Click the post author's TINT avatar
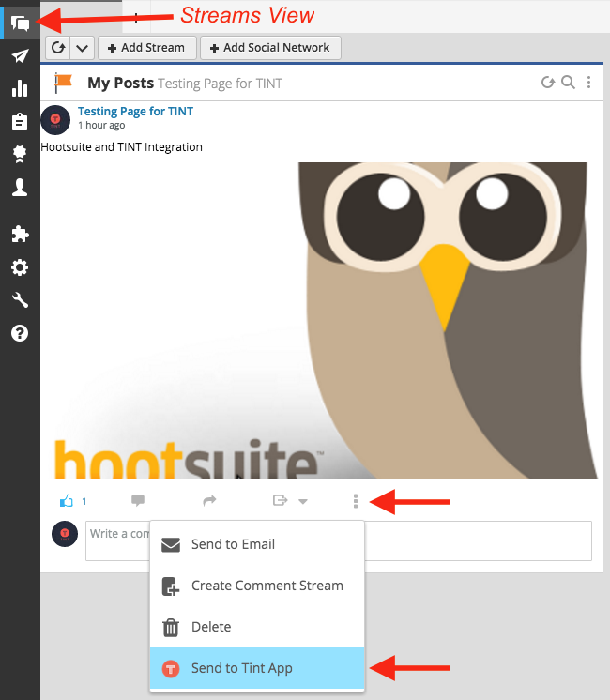 tap(55, 120)
